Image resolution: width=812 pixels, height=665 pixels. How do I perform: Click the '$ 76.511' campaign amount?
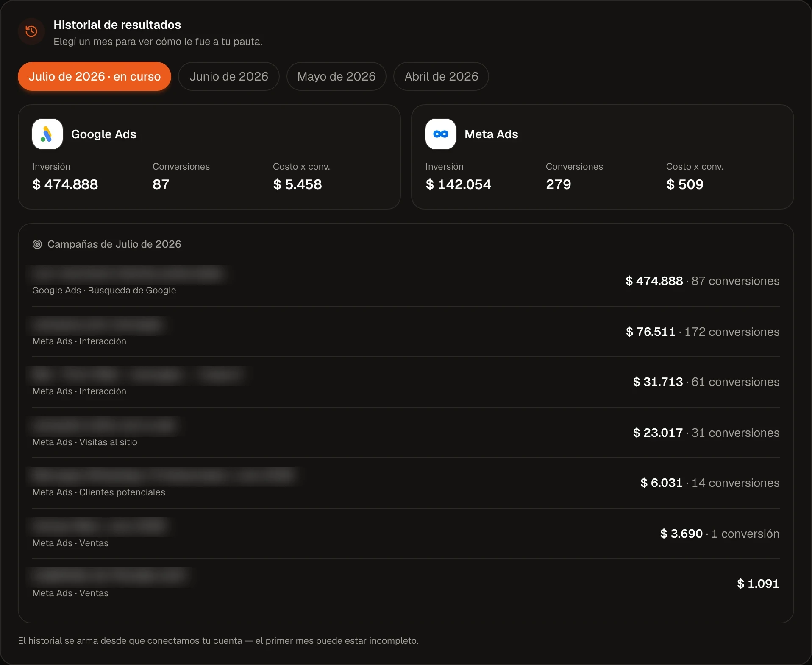point(651,332)
